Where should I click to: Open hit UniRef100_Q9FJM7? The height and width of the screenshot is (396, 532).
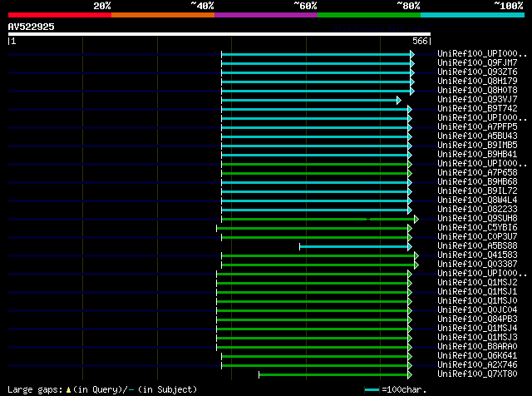[477, 63]
